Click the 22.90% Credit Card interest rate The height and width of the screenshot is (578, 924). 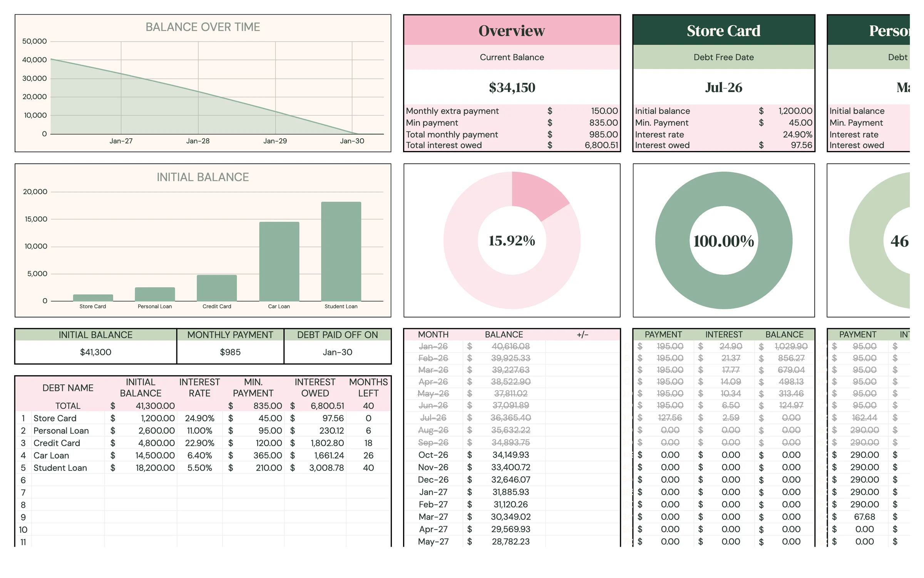click(199, 443)
